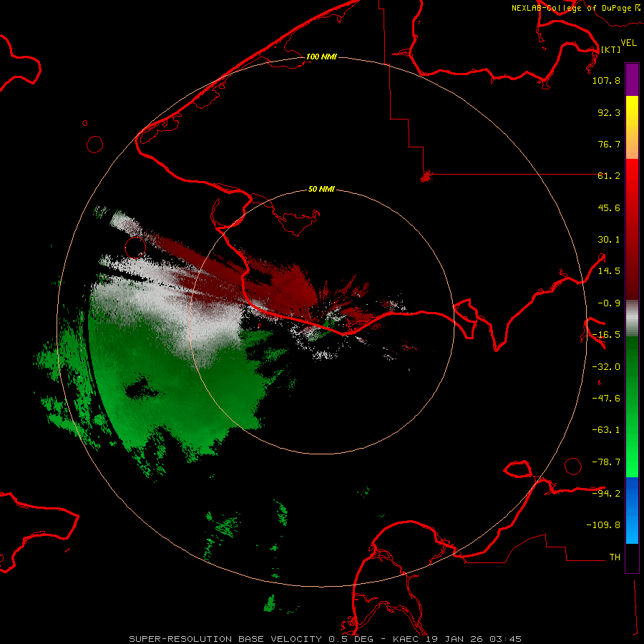The width and height of the screenshot is (644, 644).
Task: Click the -32.0 velocity scale value
Action: point(606,367)
